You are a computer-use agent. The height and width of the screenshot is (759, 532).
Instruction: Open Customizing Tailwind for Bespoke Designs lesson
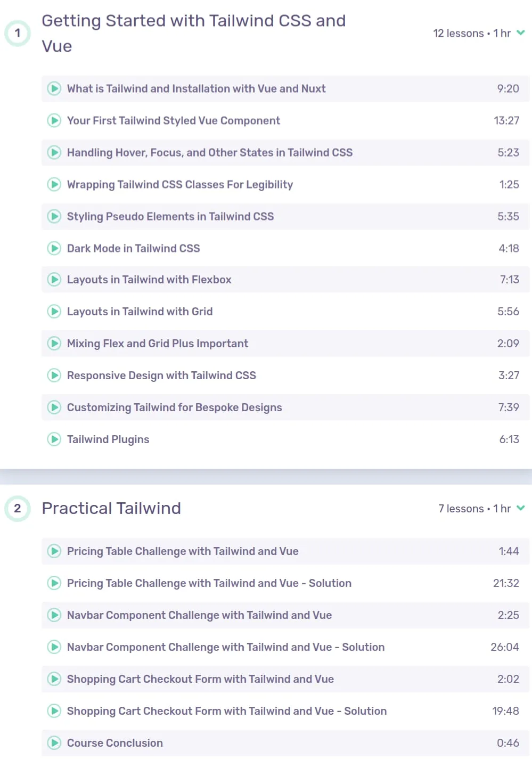285,407
